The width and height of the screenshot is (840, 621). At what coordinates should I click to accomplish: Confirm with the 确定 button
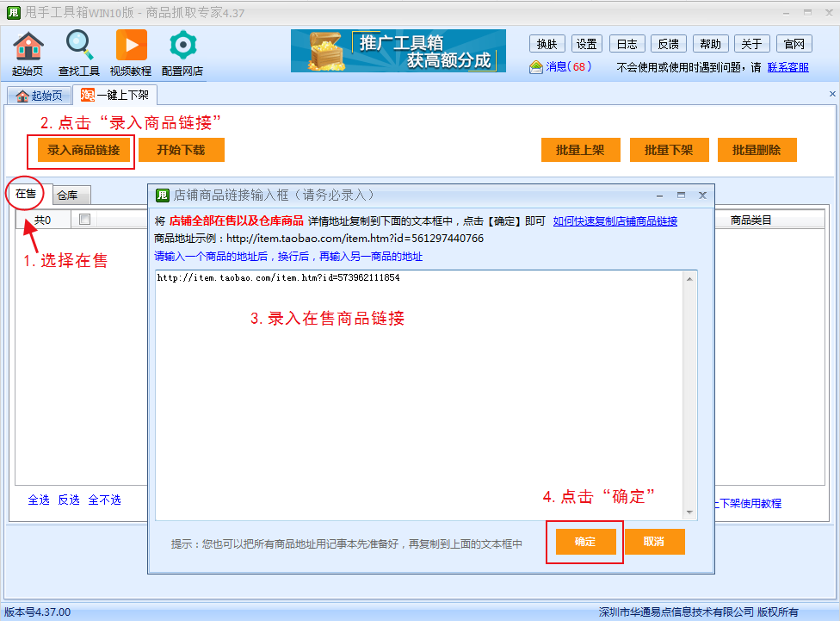585,542
